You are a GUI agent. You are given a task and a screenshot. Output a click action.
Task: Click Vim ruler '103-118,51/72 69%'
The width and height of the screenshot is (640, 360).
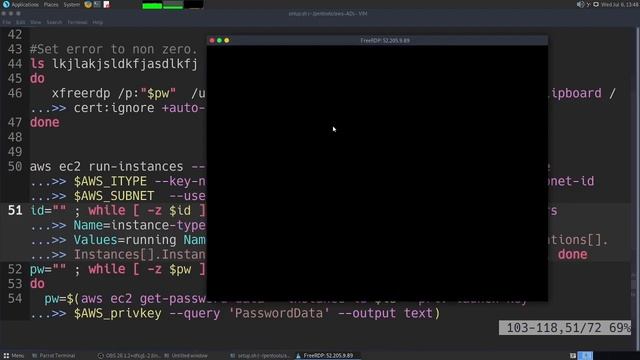point(565,328)
